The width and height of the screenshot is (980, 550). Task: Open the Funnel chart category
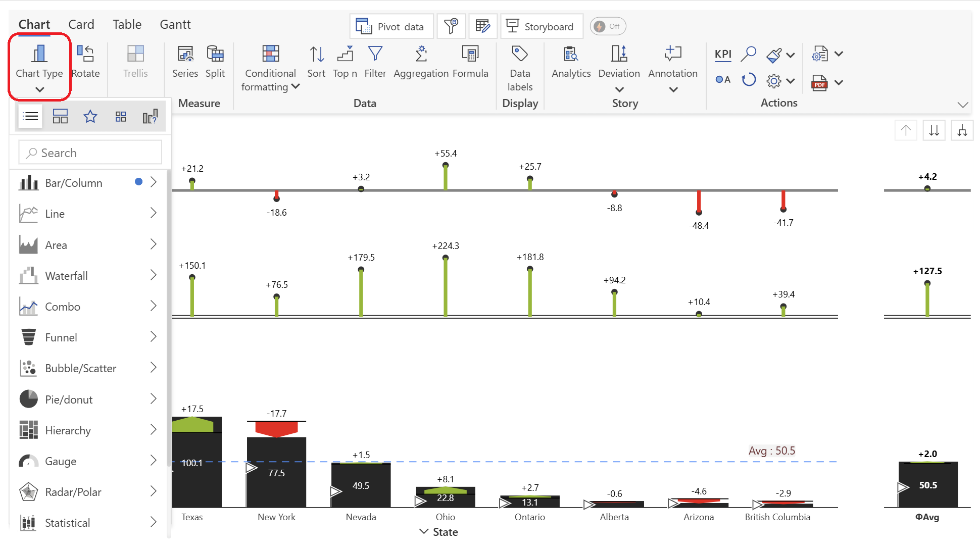coord(88,337)
